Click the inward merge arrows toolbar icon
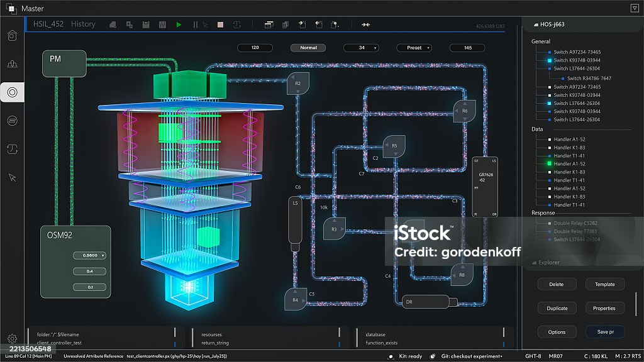 pyautogui.click(x=365, y=25)
